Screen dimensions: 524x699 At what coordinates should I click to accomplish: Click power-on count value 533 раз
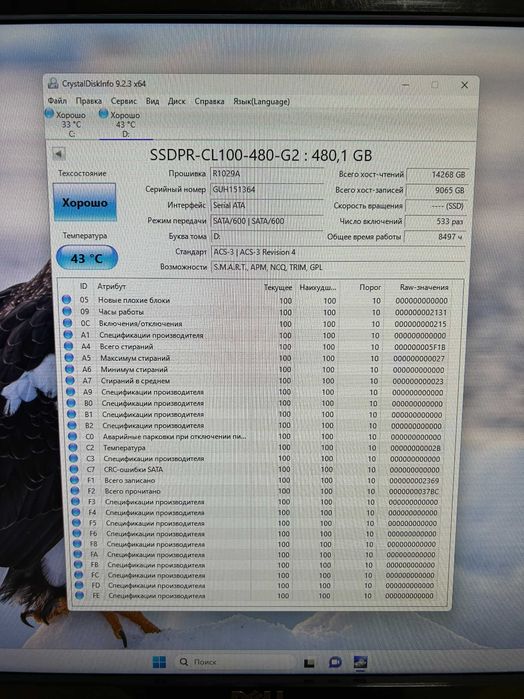point(435,221)
